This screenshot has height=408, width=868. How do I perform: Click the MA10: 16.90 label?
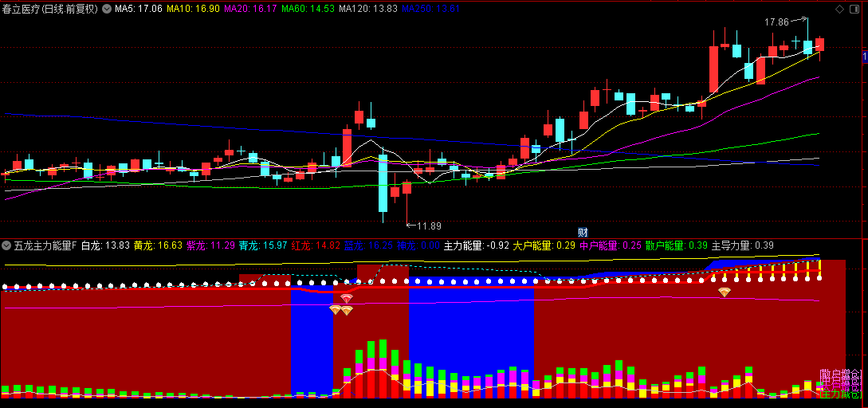[193, 9]
